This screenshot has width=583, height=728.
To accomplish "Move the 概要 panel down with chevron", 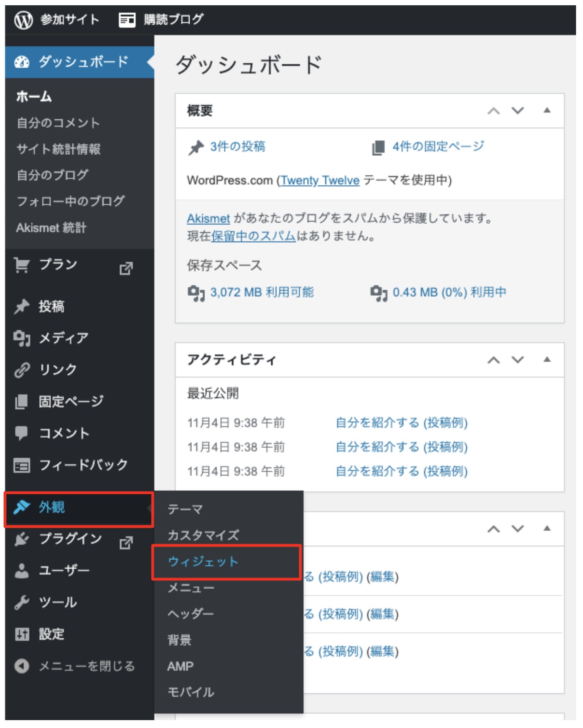I will 517,111.
